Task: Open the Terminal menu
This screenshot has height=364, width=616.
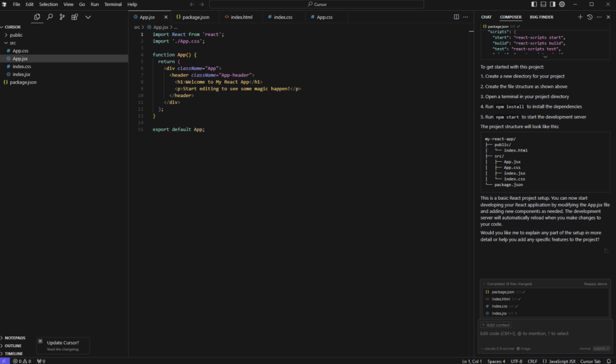Action: pyautogui.click(x=112, y=4)
